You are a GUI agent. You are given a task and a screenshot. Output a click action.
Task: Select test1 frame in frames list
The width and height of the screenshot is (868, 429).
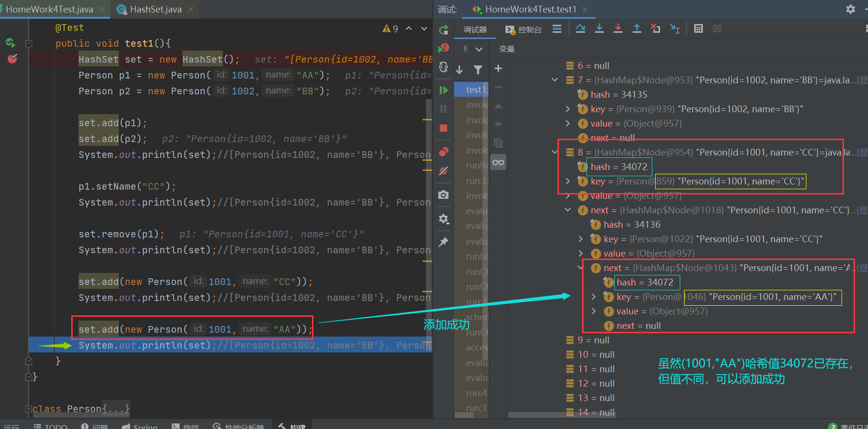click(472, 90)
